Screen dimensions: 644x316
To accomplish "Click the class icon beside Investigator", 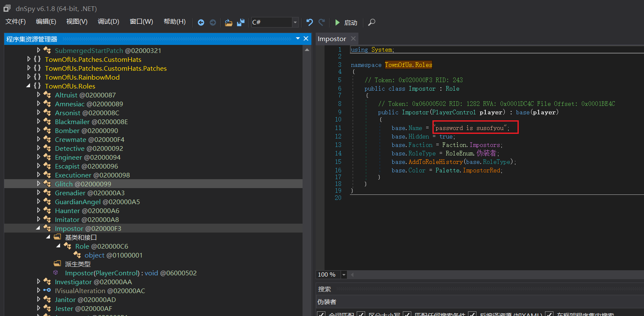I will pyautogui.click(x=47, y=282).
